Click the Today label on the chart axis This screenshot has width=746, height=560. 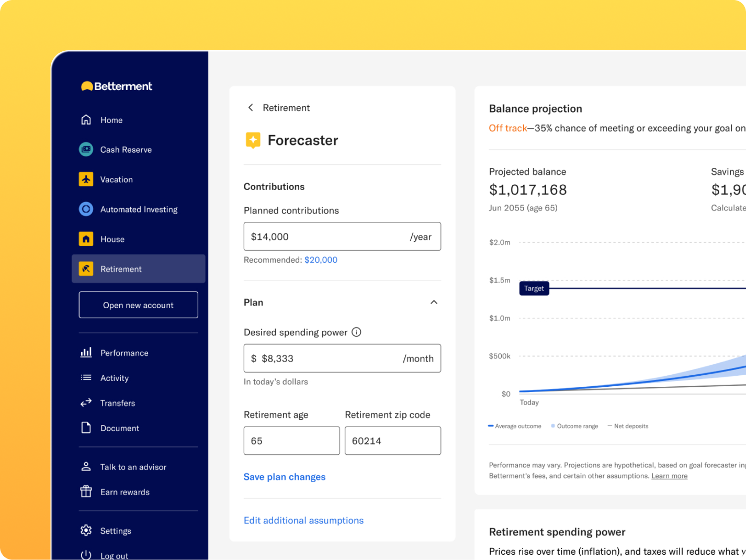click(x=529, y=402)
